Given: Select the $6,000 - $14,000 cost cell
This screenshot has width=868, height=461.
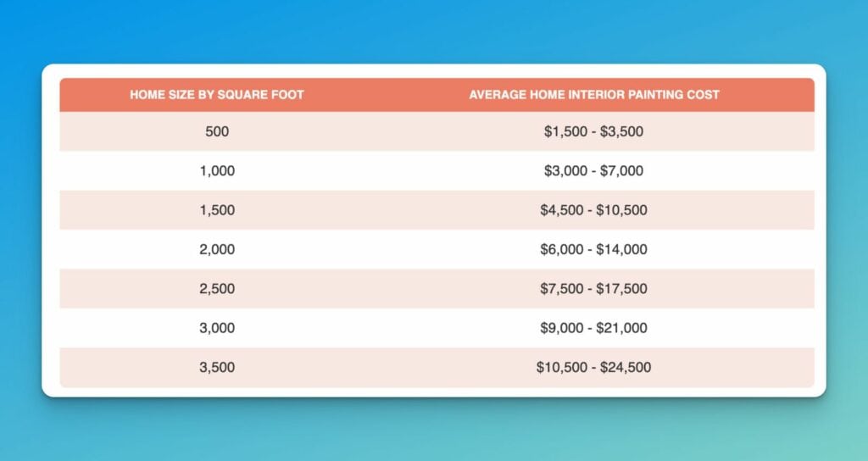Looking at the screenshot, I should tap(594, 250).
